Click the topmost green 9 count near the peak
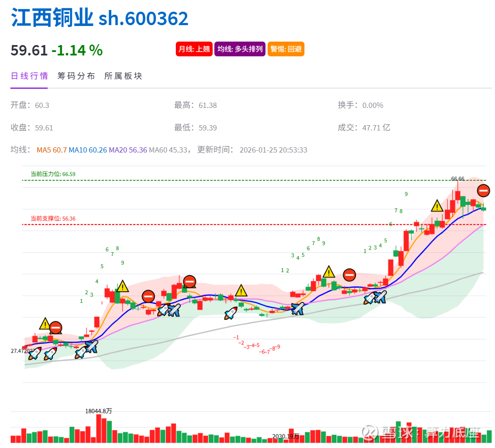This screenshot has height=448, width=495. (x=406, y=194)
